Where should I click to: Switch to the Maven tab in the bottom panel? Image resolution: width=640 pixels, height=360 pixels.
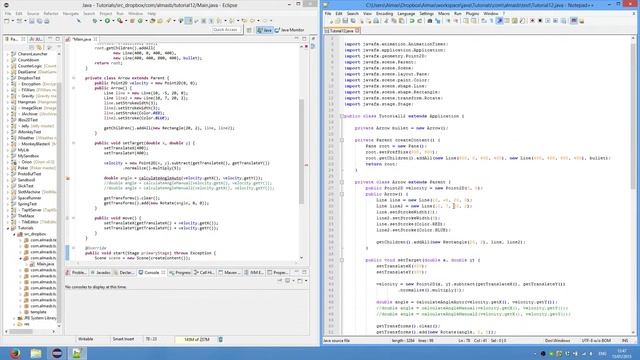click(x=230, y=272)
